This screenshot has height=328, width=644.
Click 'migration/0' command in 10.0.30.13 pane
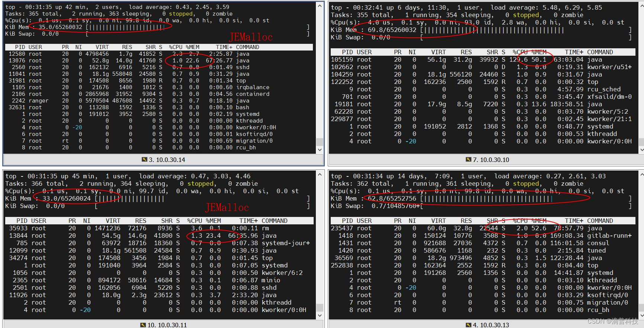pos(608,302)
